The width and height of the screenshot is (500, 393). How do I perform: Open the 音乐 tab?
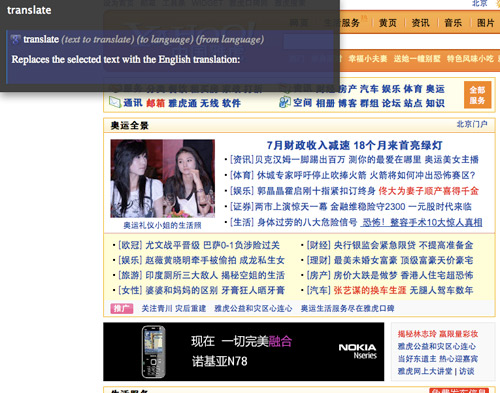pyautogui.click(x=453, y=23)
